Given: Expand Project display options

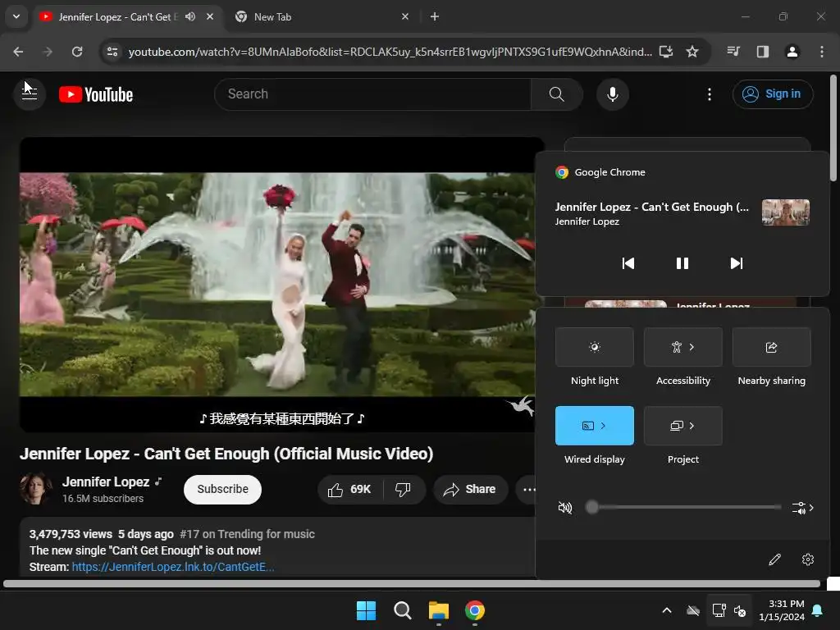Looking at the screenshot, I should [x=683, y=426].
